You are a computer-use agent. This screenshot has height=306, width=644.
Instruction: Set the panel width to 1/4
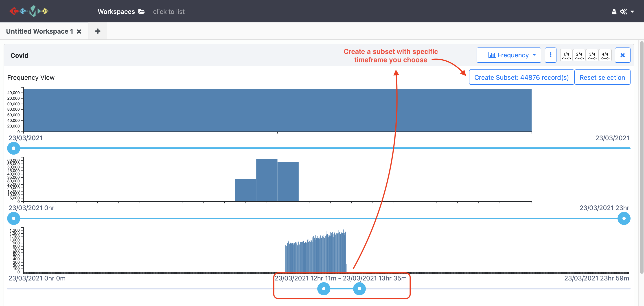[566, 55]
